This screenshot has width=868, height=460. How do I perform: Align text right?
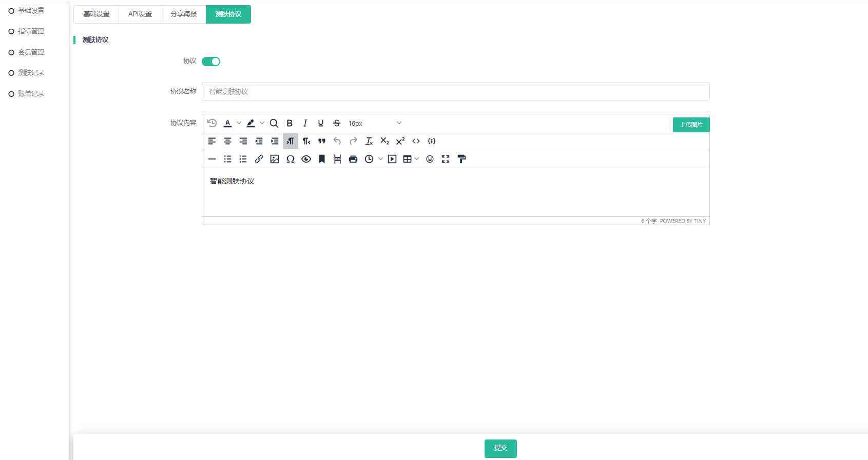(243, 141)
